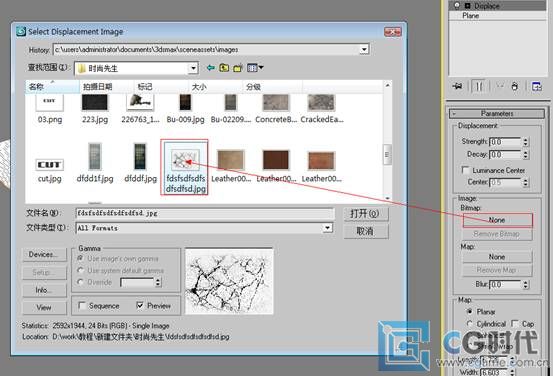The height and width of the screenshot is (376, 553).
Task: Sort files by 标记 column header
Action: point(161,86)
